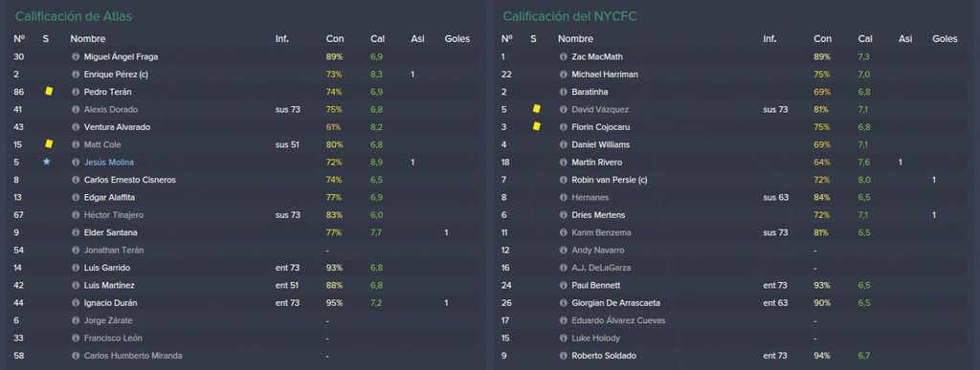The width and height of the screenshot is (980, 370).
Task: Open Dries Mertens player profile
Action: pyautogui.click(x=598, y=215)
